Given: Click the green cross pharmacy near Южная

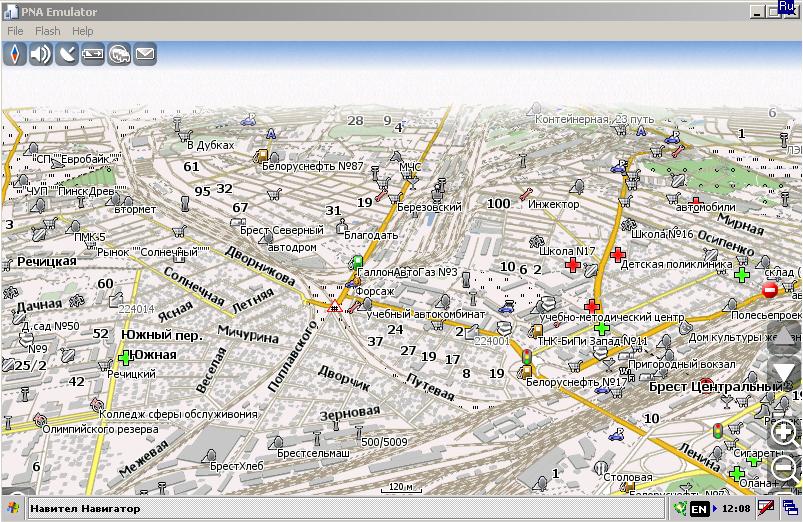Looking at the screenshot, I should point(125,358).
